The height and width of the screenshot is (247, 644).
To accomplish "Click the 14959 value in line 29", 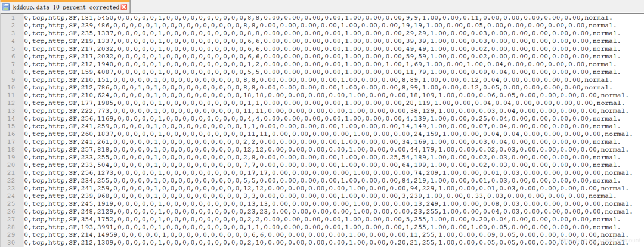I will click(x=107, y=234).
